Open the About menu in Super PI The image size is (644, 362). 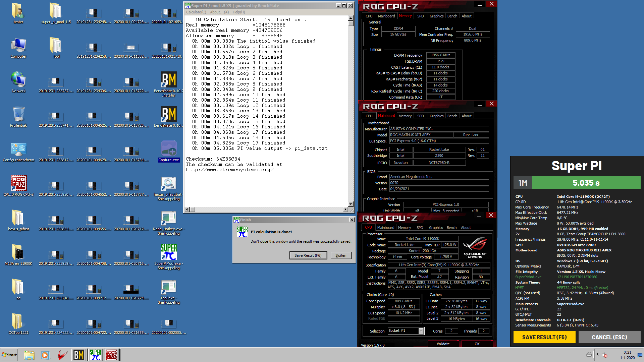click(x=219, y=12)
